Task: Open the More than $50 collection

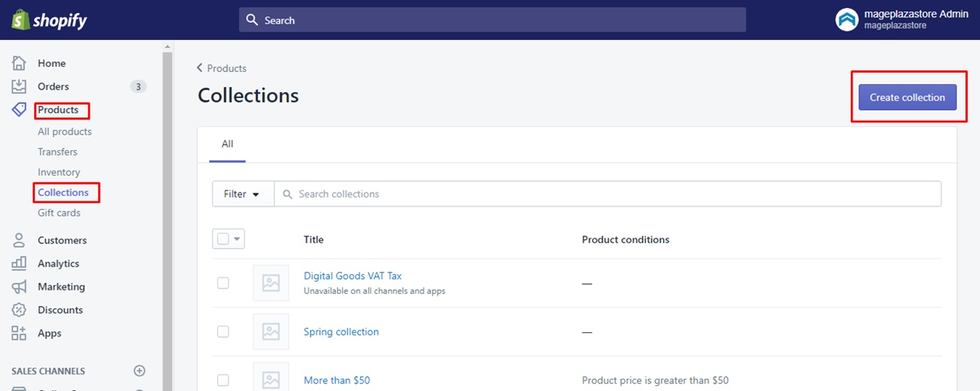Action: click(x=337, y=380)
